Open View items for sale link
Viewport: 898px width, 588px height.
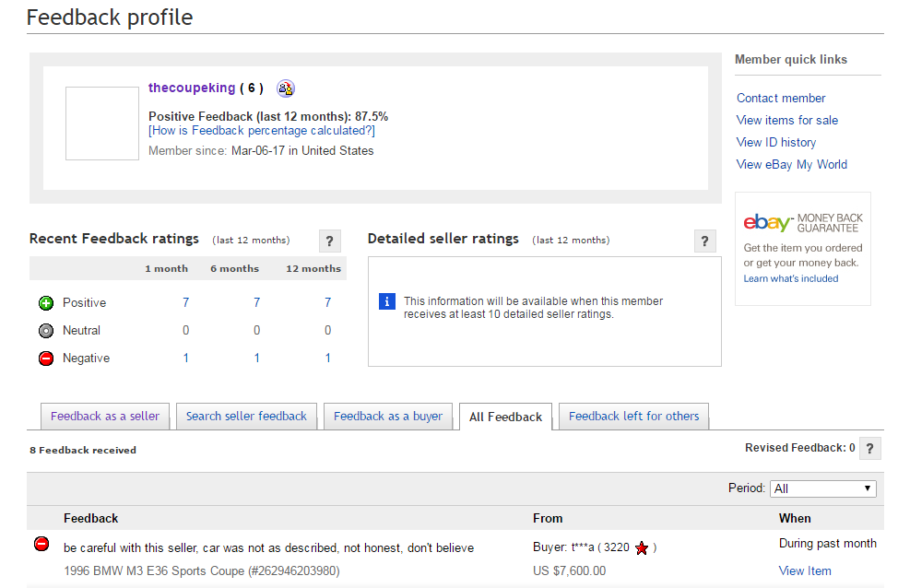click(x=786, y=121)
